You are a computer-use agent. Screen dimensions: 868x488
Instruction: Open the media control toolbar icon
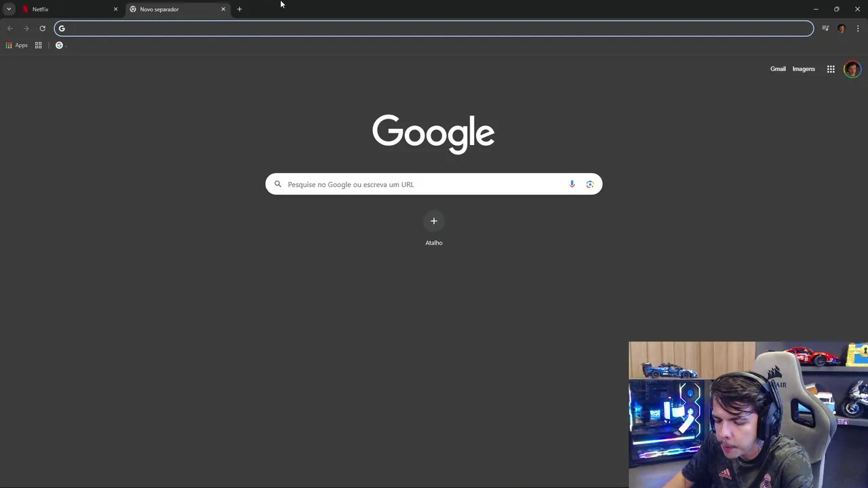[x=825, y=28]
